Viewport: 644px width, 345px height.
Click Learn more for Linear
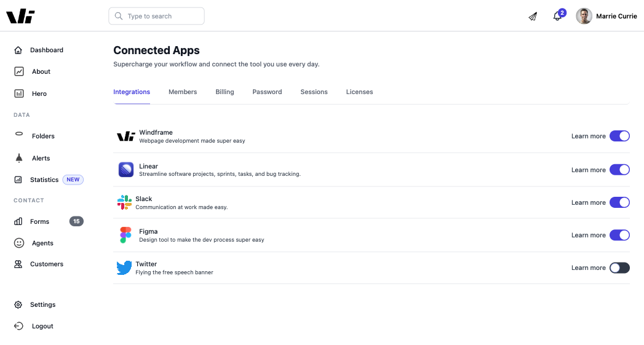coord(588,170)
